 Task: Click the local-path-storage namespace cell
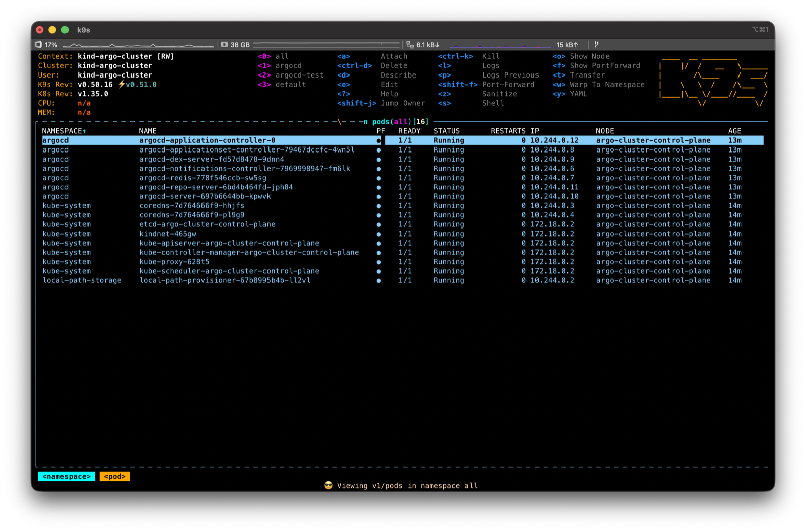82,280
